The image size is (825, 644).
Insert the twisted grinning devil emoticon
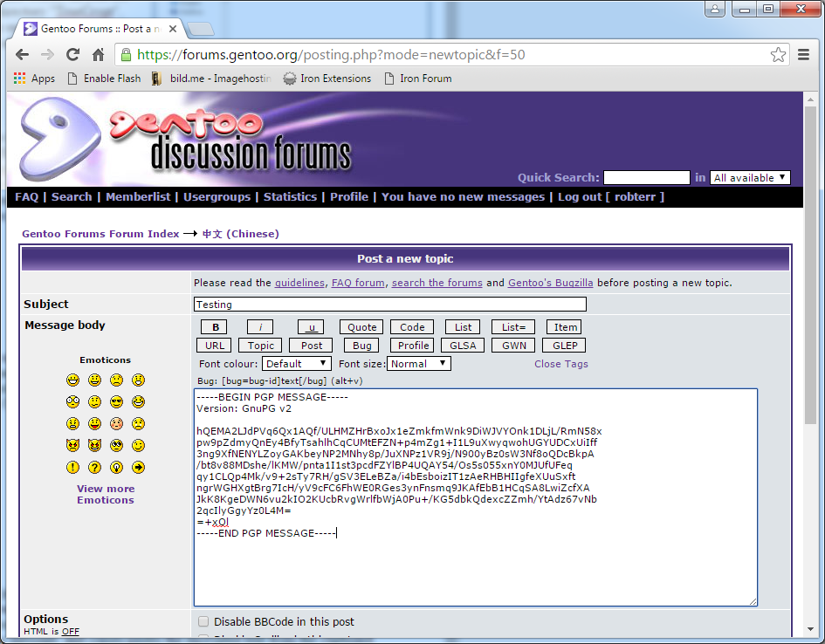tap(94, 445)
